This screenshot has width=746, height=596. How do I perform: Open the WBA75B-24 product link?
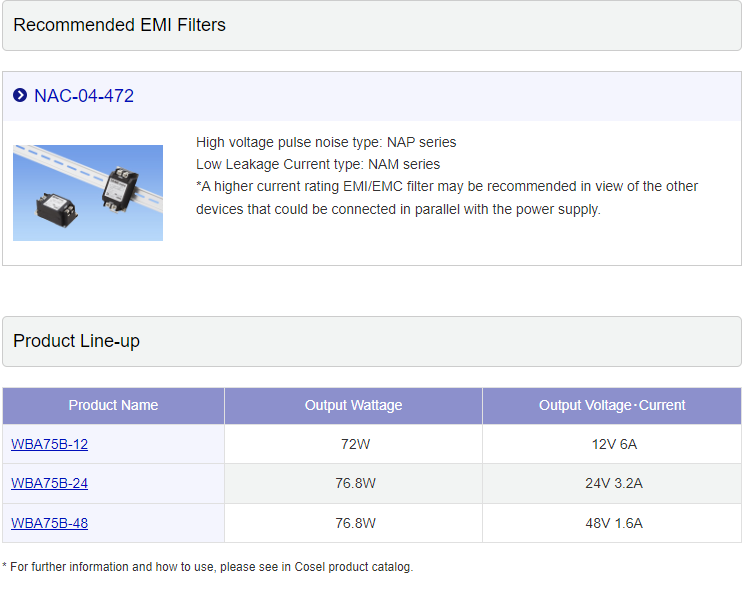49,483
